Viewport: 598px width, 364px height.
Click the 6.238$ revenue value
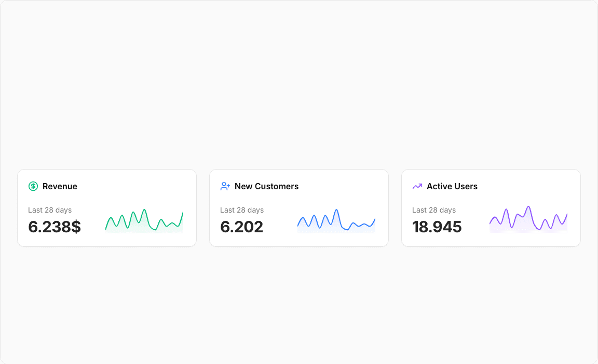coord(55,227)
